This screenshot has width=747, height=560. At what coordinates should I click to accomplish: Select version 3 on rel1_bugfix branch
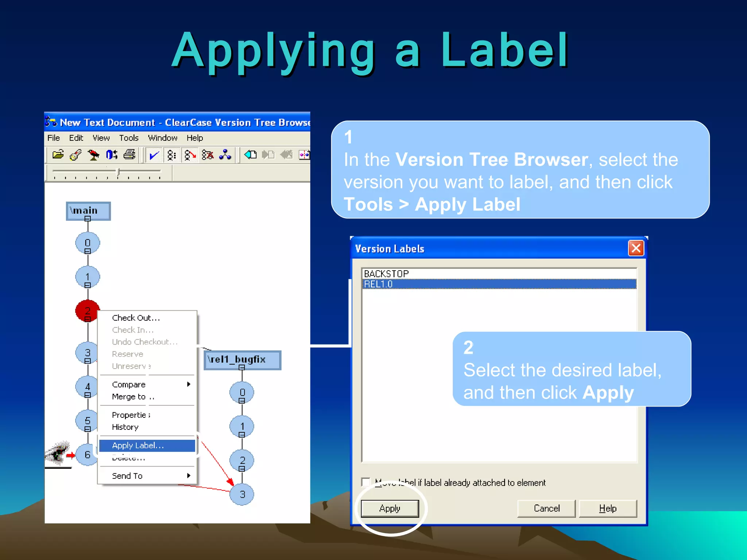tap(242, 494)
